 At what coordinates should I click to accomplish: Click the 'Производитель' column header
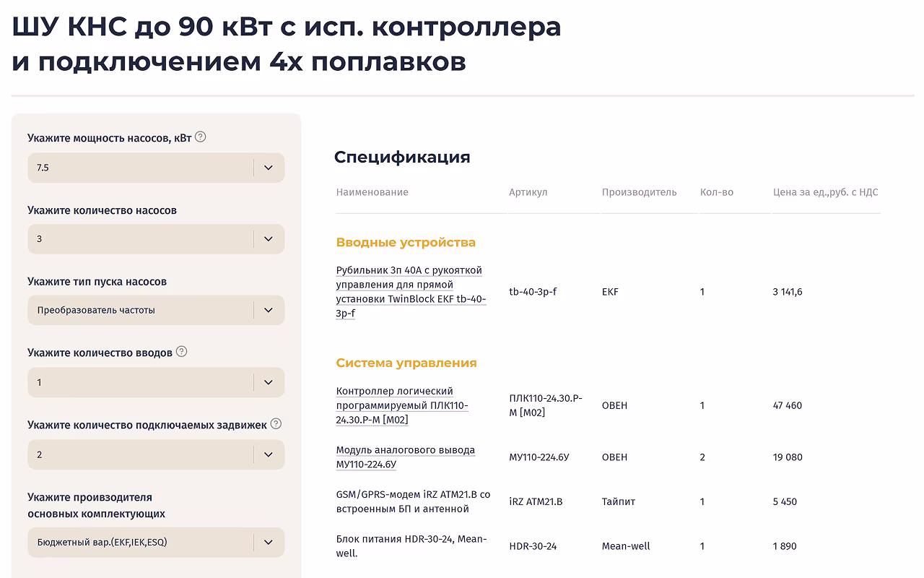pyautogui.click(x=639, y=192)
